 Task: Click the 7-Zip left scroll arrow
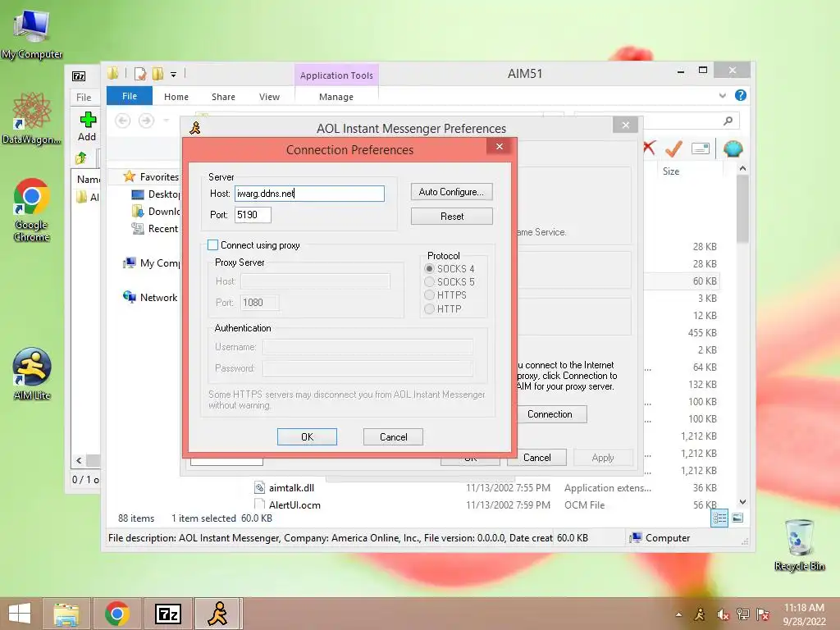pyautogui.click(x=79, y=461)
